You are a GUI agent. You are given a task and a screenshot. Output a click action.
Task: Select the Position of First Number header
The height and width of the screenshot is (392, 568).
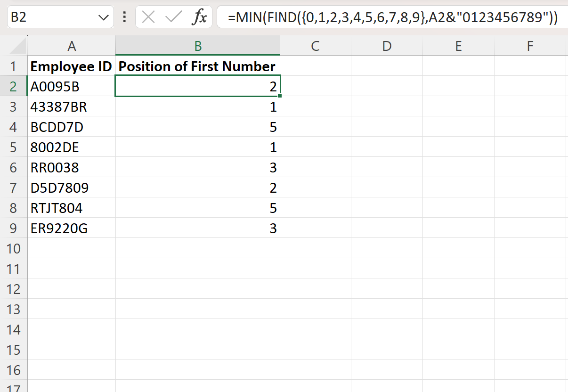[198, 66]
